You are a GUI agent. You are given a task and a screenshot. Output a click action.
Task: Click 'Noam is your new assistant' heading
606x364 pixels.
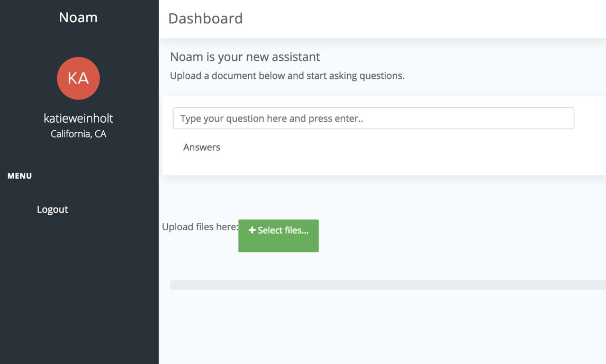pyautogui.click(x=245, y=57)
